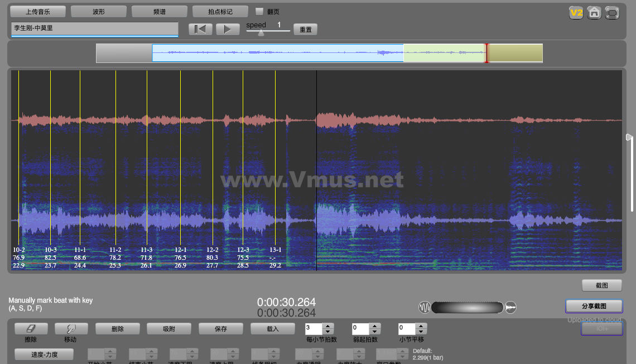Click the tempo value 80.3
Image resolution: width=636 pixels, height=364 pixels.
point(212,258)
